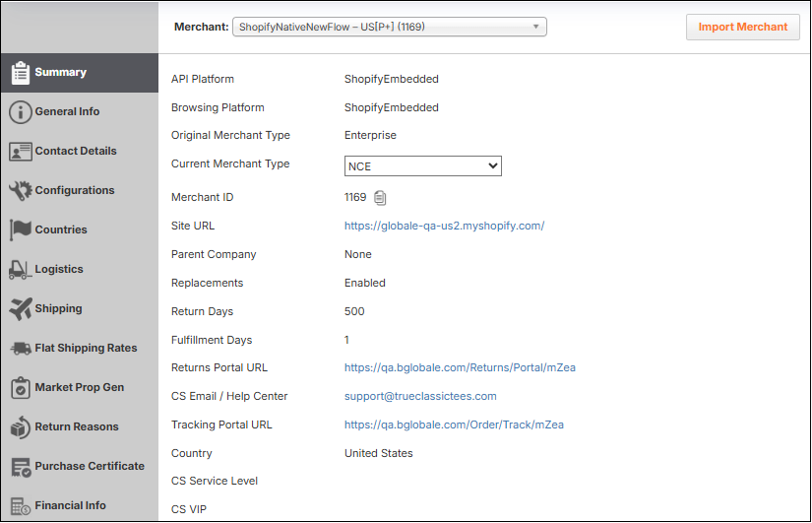The height and width of the screenshot is (523, 812).
Task: Click the Shipping airplane icon
Action: 21,309
